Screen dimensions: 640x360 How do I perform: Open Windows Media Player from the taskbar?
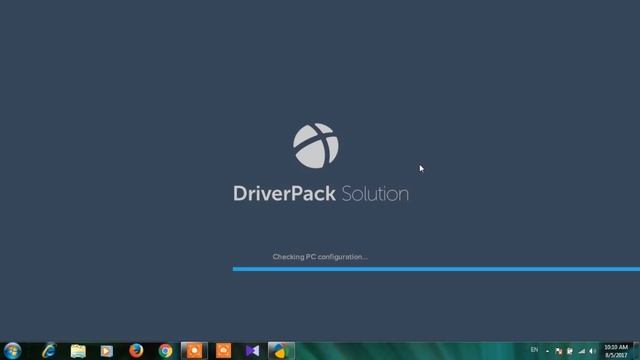(107, 351)
